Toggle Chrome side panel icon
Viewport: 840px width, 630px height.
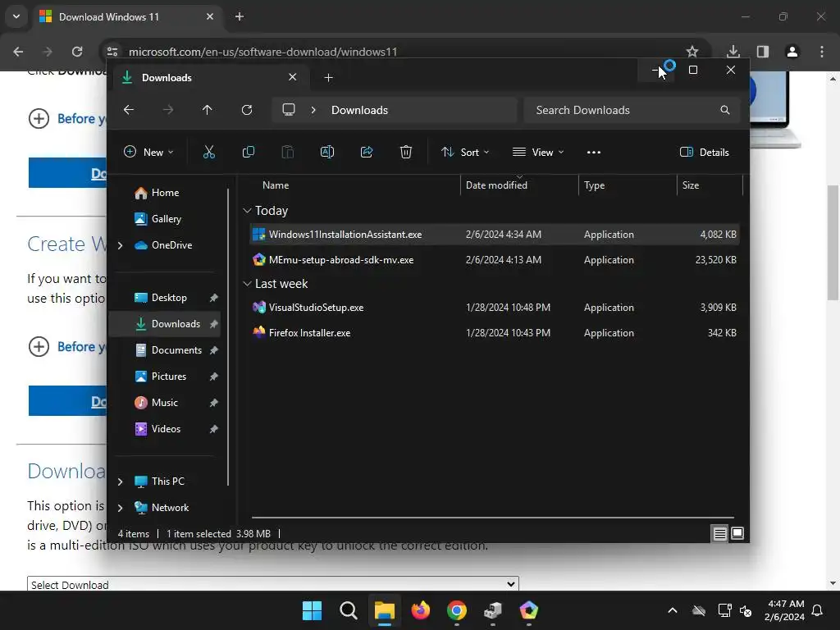coord(763,52)
